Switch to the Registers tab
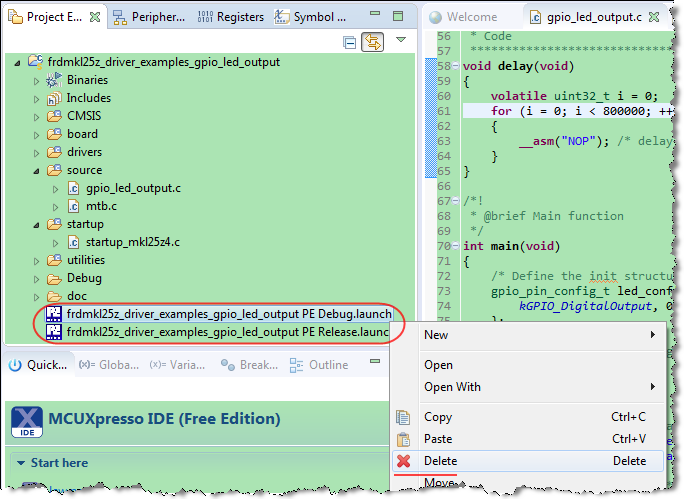Viewport: 684px width, 499px height. point(230,17)
